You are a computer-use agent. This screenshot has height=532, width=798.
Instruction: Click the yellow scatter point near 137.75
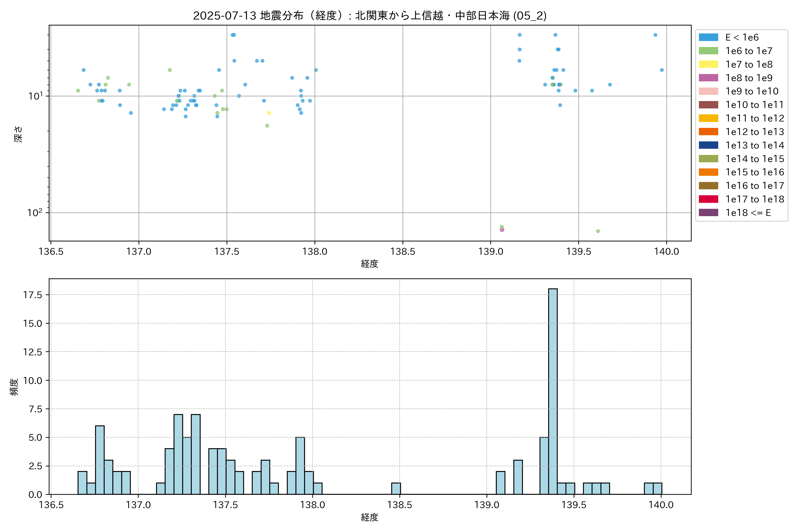pyautogui.click(x=269, y=113)
